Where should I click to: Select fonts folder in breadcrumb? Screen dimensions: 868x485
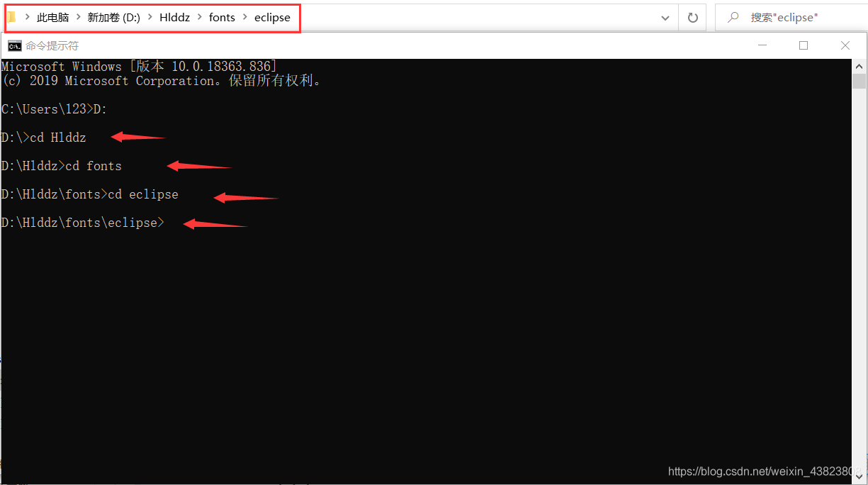pos(222,18)
